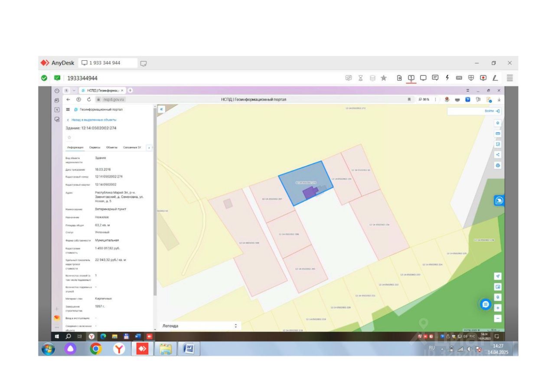This screenshot has height=392, width=555.
Task: Click AnyDesk whiteboard pen icon
Action: click(495, 78)
